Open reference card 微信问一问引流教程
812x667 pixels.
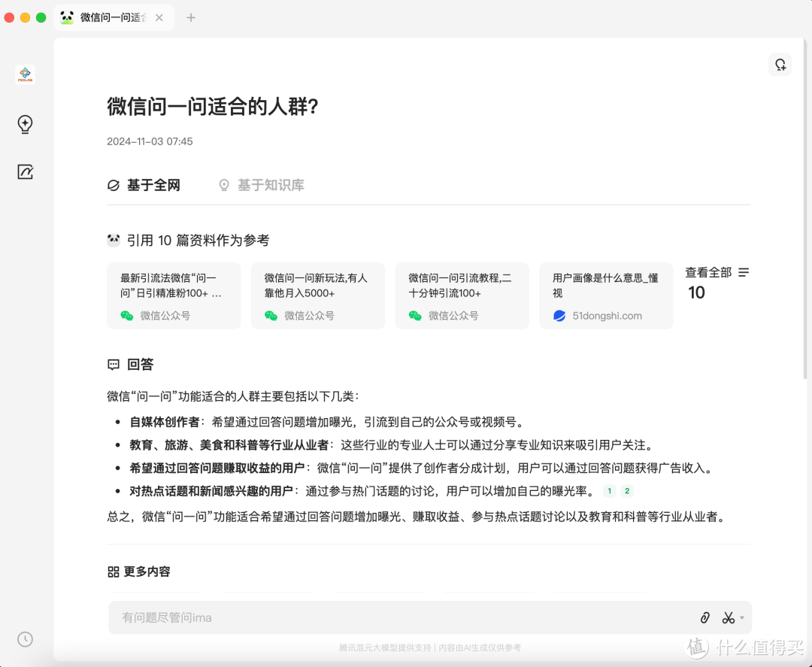462,296
